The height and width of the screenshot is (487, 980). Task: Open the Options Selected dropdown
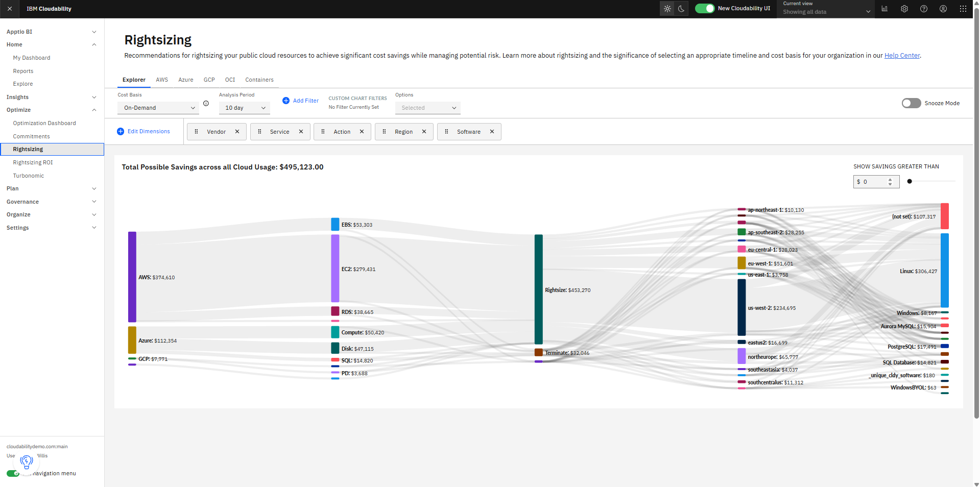[x=428, y=108]
